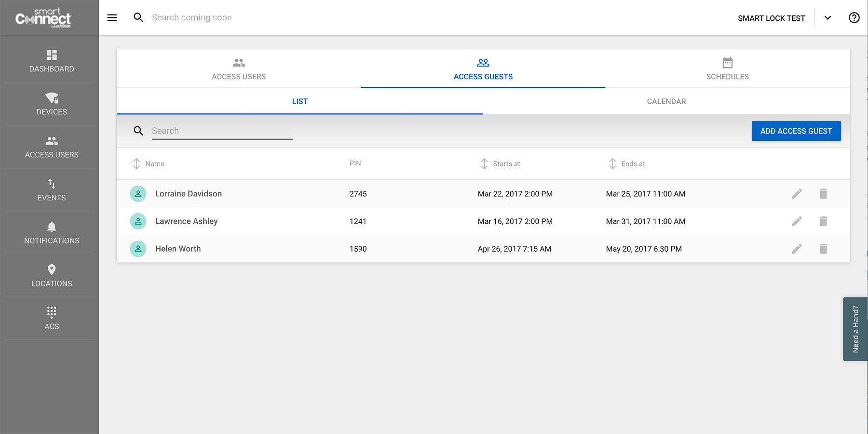The image size is (868, 434).
Task: Click start date Mar 16, 2017 2:00 PM
Action: click(x=515, y=221)
